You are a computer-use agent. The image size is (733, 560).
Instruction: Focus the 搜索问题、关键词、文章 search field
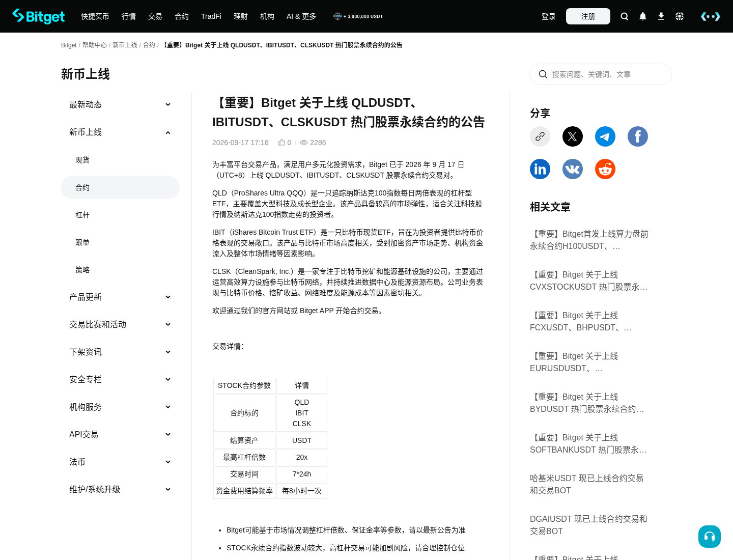(x=601, y=74)
